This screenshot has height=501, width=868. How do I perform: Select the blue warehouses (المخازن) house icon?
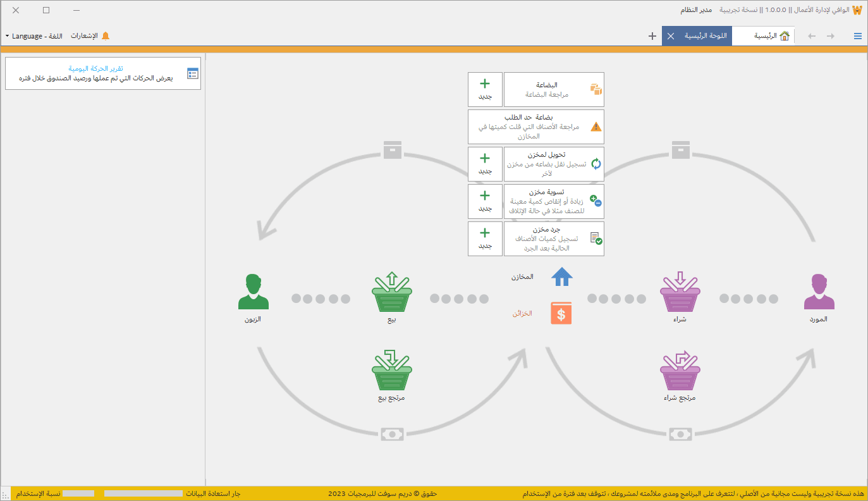pos(561,276)
